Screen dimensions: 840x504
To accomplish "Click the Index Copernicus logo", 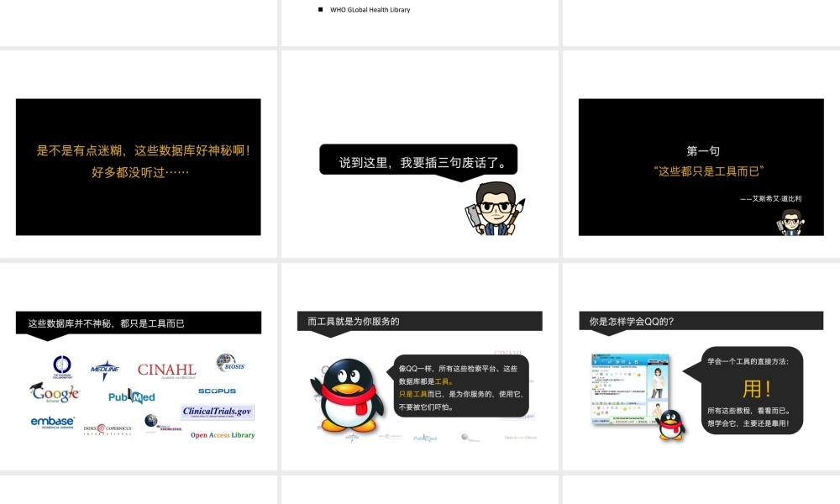I will click(107, 429).
